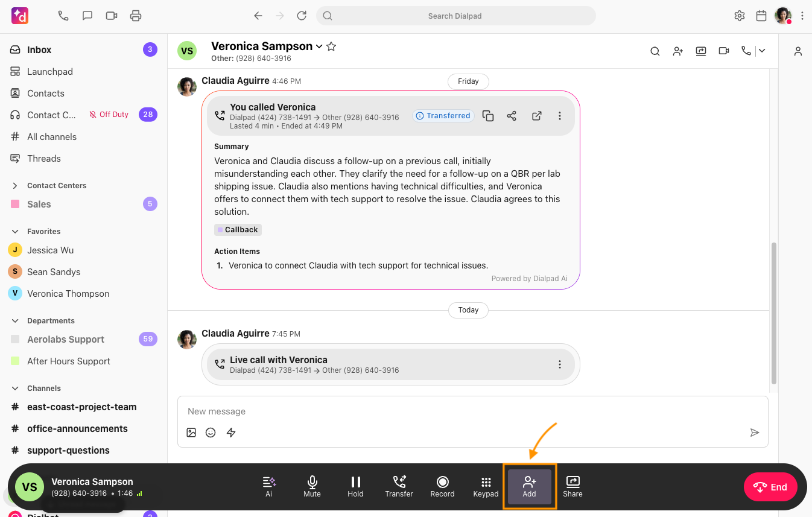Transfer the active call
Viewport: 812px width, 517px height.
pos(399,487)
